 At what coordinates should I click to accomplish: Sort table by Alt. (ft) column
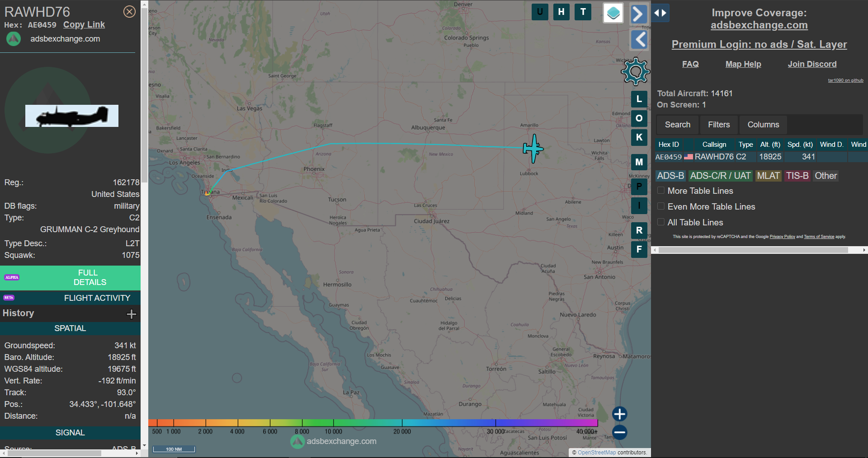click(770, 145)
